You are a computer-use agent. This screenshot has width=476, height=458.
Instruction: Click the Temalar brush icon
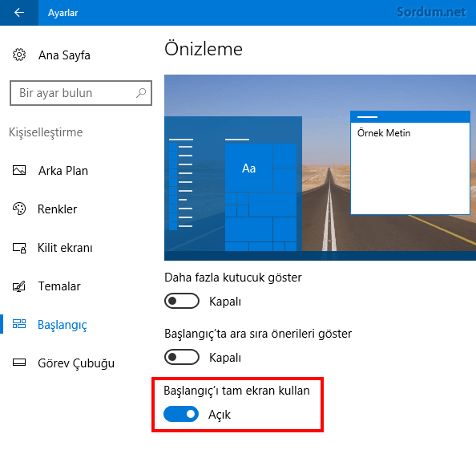click(19, 286)
